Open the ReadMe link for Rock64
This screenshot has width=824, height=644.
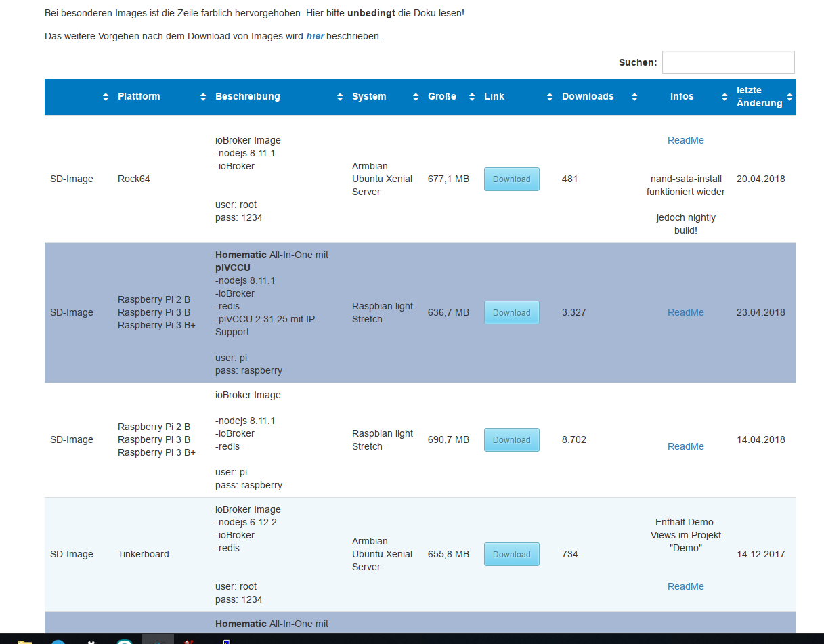(686, 140)
